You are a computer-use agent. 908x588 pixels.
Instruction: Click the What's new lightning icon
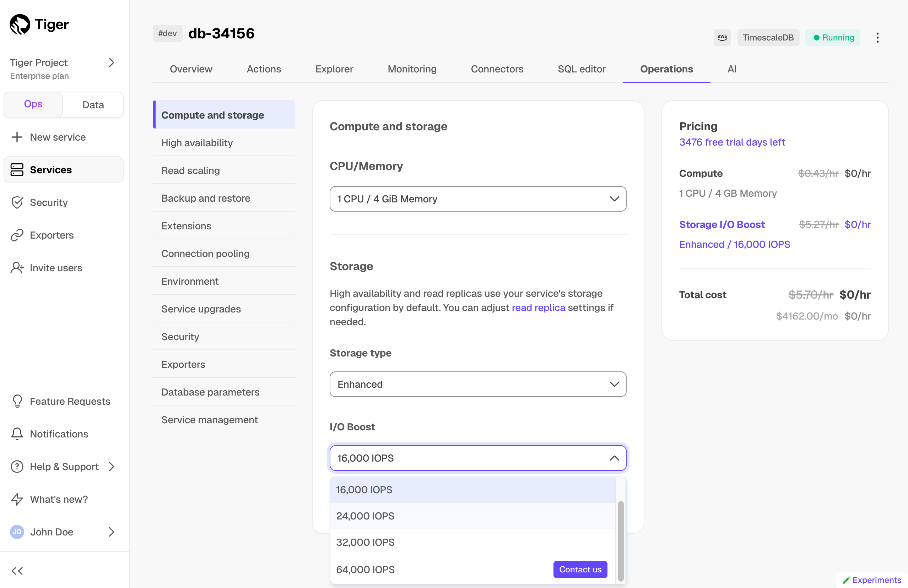point(17,499)
